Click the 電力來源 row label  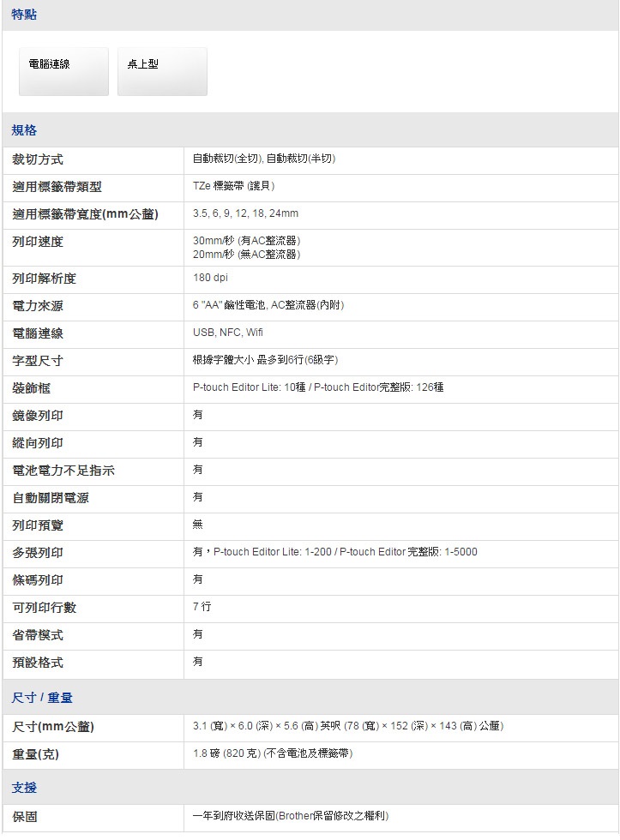[x=38, y=306]
